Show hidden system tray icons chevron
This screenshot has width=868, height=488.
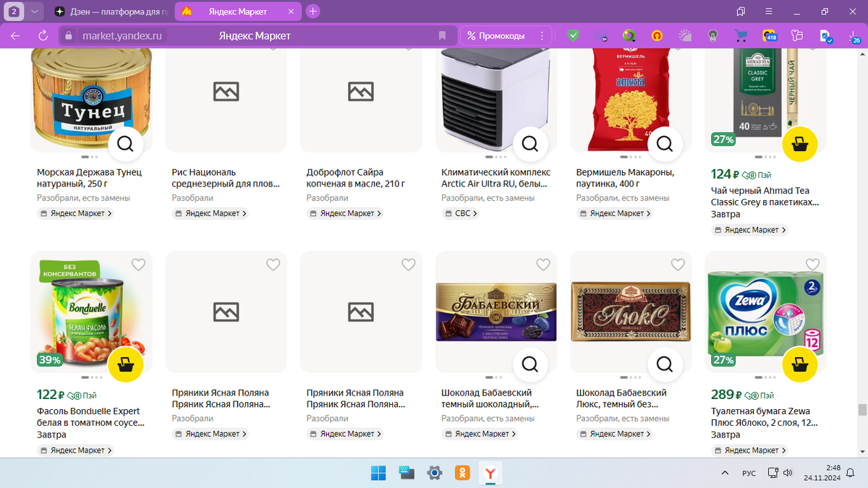tap(725, 474)
